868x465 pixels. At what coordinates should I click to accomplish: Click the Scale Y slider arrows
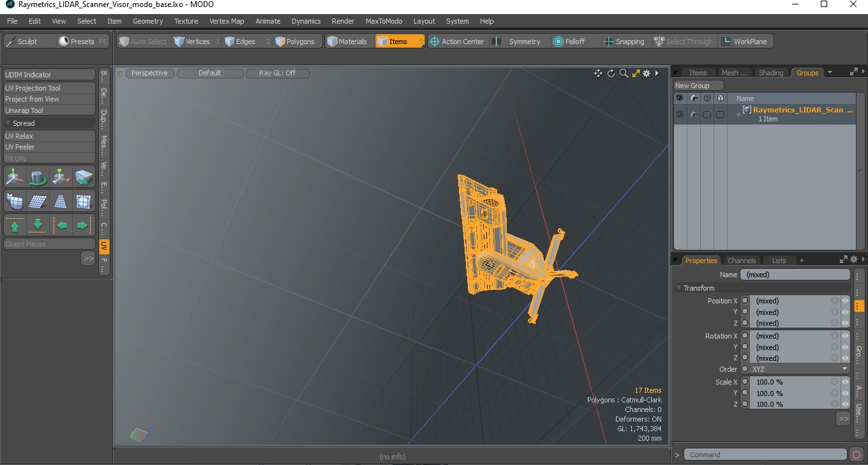(846, 393)
